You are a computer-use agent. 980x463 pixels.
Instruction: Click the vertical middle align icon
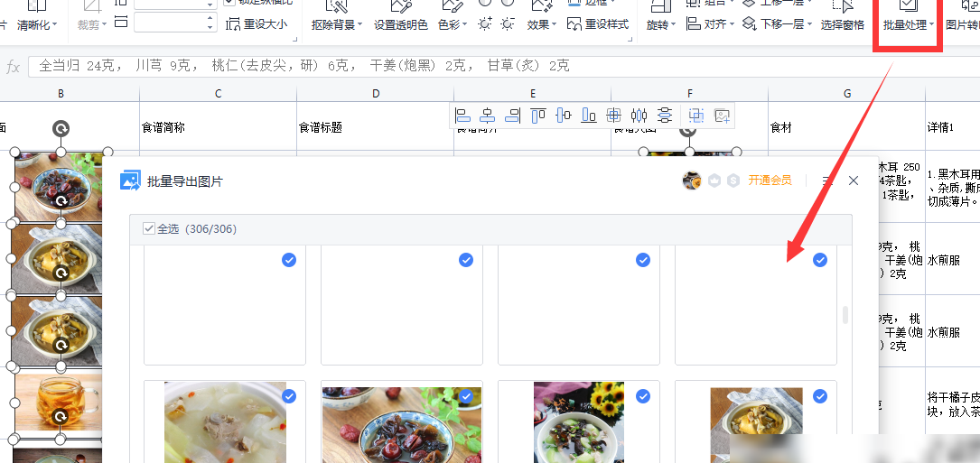coord(564,115)
